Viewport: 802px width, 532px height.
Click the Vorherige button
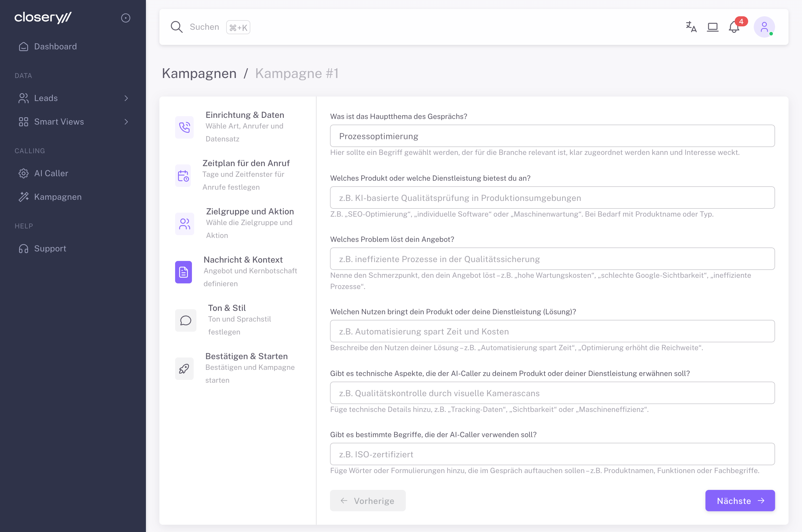[x=368, y=501]
